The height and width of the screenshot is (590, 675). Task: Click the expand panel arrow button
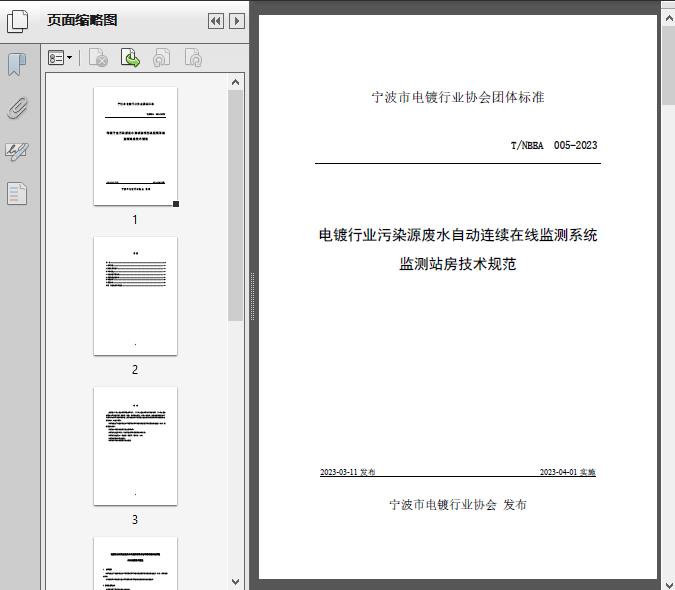pos(237,21)
